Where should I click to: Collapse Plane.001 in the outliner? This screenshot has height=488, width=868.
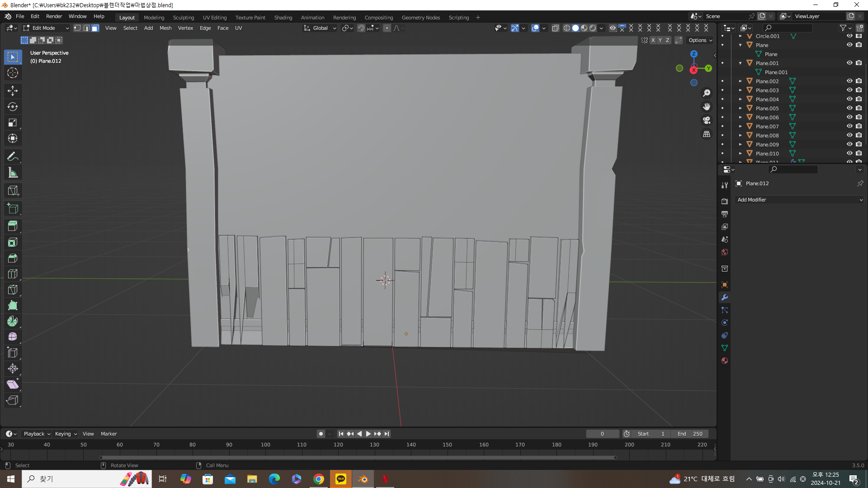(x=741, y=63)
